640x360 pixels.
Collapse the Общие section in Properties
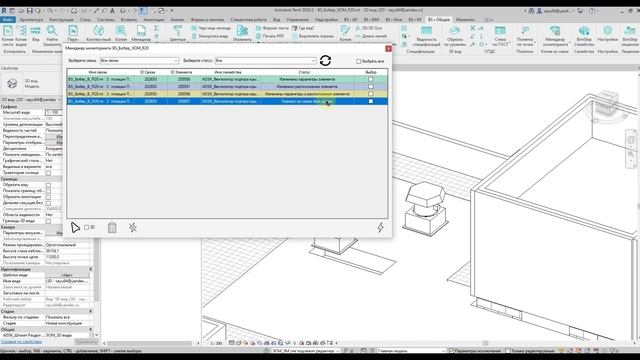click(91, 329)
